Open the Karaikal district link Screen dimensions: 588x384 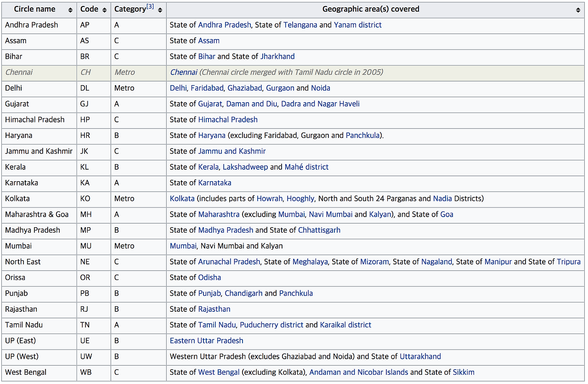345,325
